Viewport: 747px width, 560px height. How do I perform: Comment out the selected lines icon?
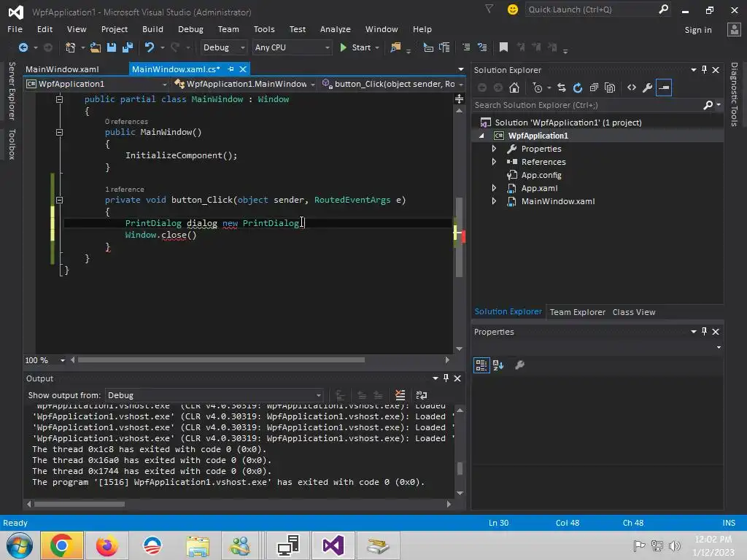pos(466,47)
